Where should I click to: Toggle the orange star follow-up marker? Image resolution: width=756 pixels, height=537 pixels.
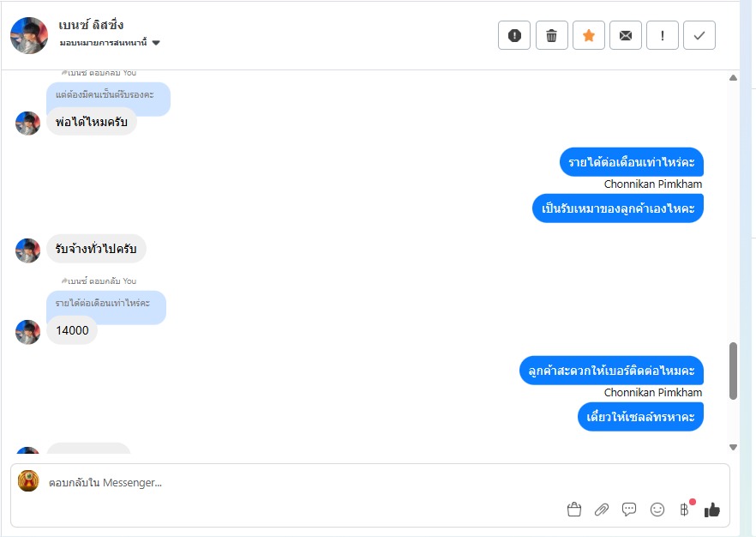point(589,35)
